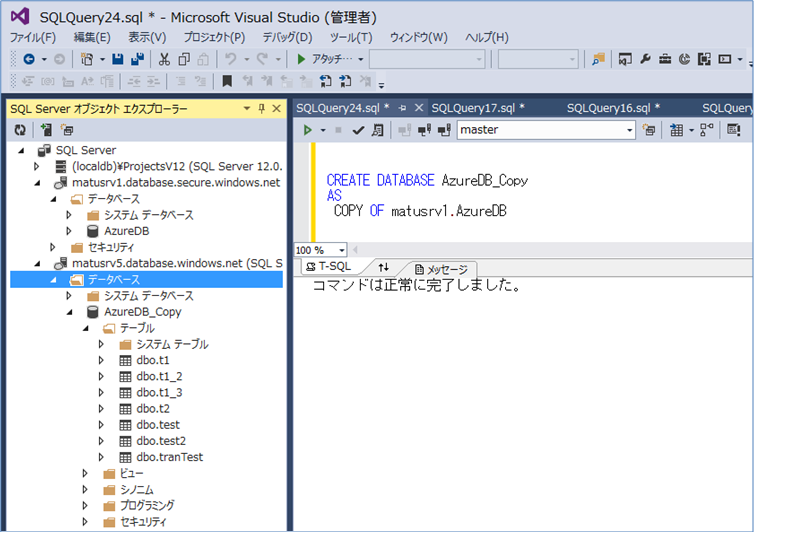Click the wrench settings icon in the toolbar
The width and height of the screenshot is (800, 533).
pos(645,59)
